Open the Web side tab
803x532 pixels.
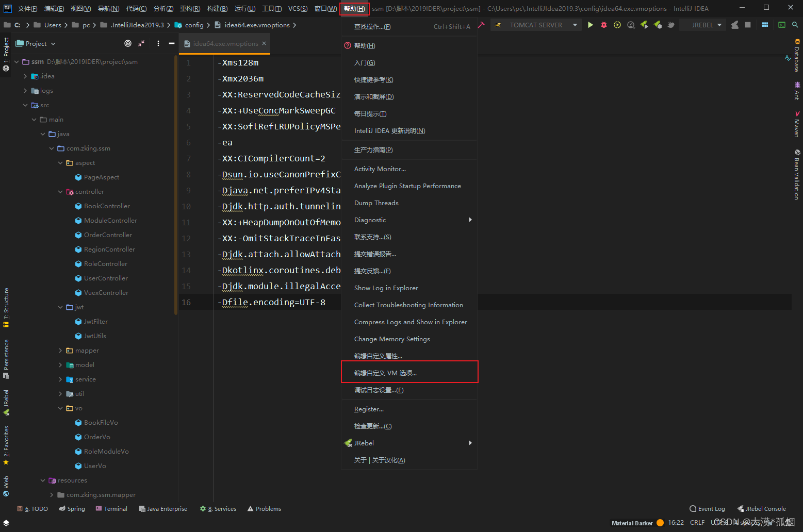[x=6, y=486]
